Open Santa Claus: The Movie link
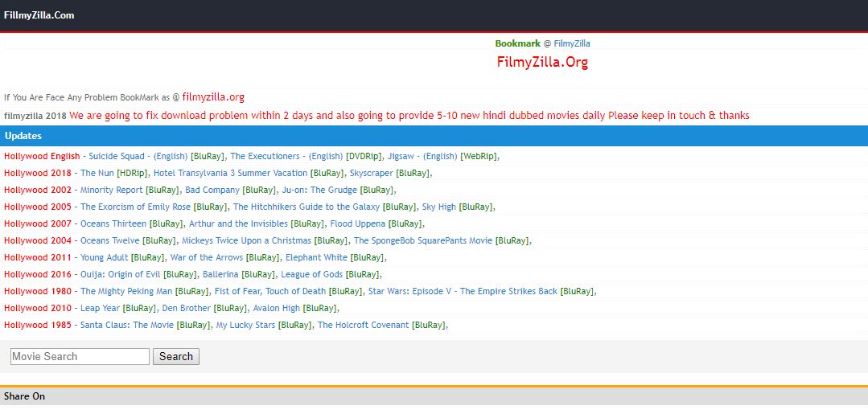This screenshot has height=410, width=868. pos(127,326)
